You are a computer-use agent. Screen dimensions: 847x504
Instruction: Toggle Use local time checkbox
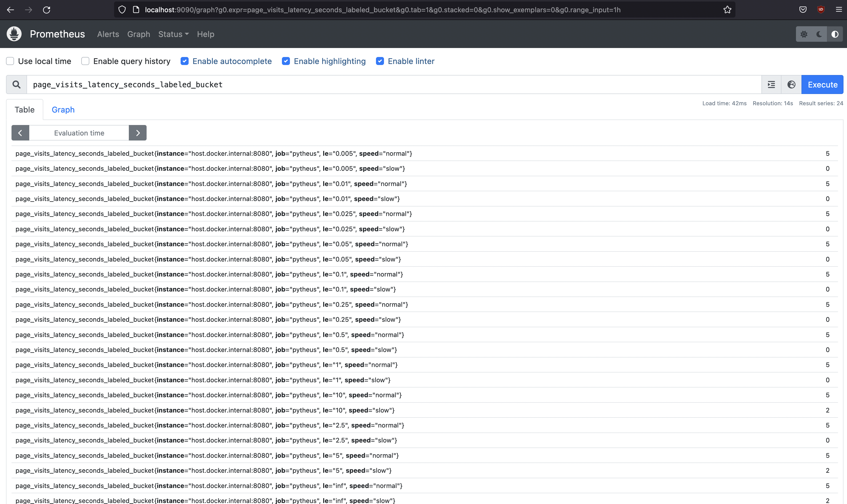(x=10, y=61)
